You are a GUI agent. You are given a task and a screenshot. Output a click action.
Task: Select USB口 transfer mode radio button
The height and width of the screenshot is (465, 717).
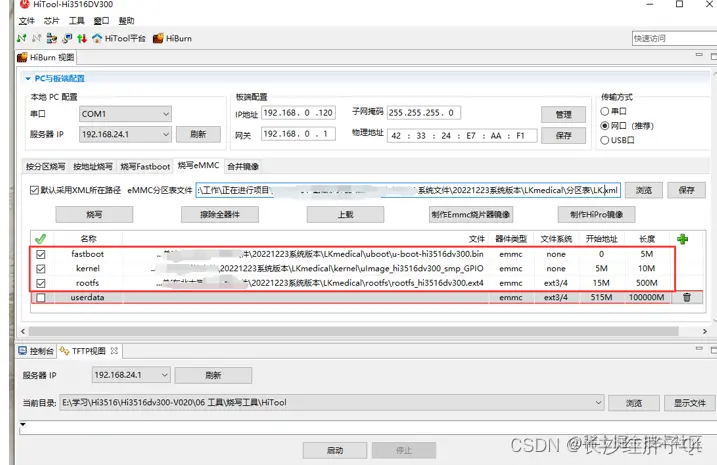pos(605,140)
